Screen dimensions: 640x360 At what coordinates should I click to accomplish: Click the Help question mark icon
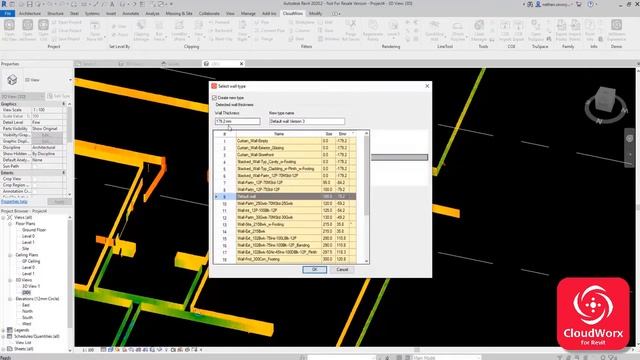[x=591, y=4]
